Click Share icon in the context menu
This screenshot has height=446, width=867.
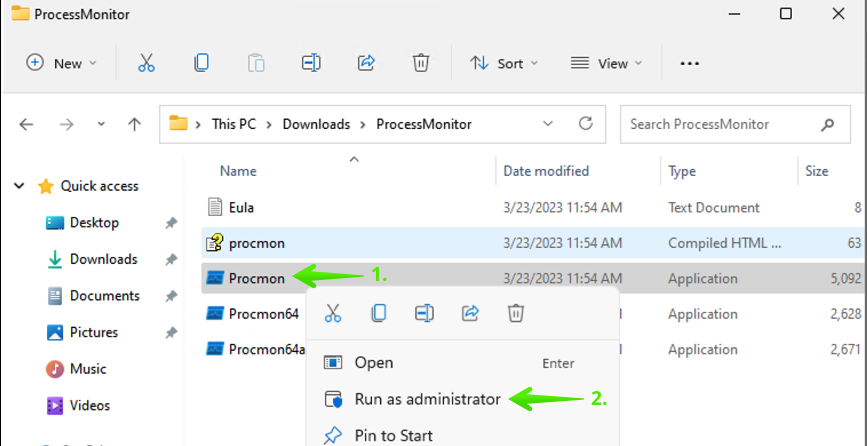(470, 313)
